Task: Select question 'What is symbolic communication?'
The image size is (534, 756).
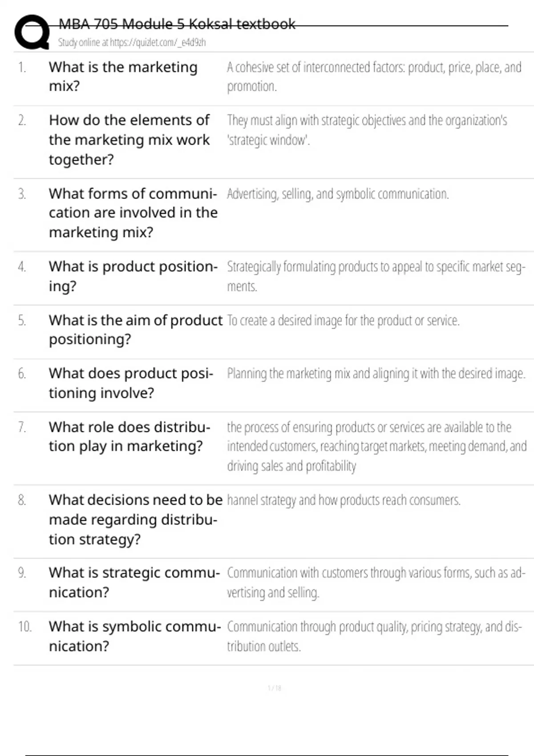Action: click(x=135, y=636)
